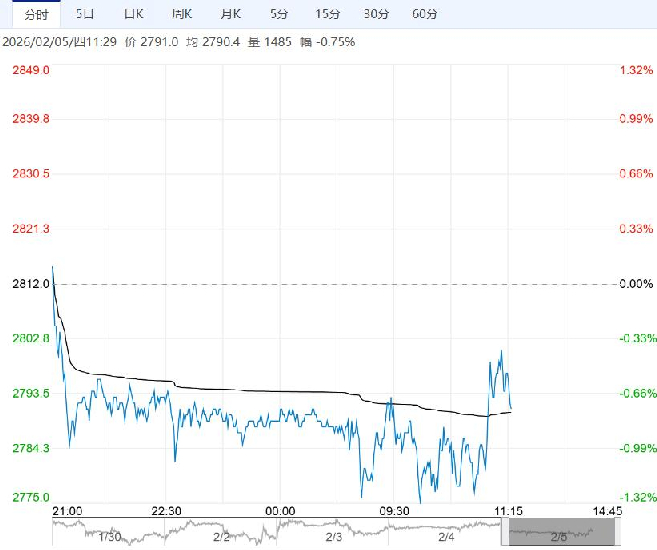Click the 0.00% dashed baseline
657x550 pixels.
(x=330, y=284)
